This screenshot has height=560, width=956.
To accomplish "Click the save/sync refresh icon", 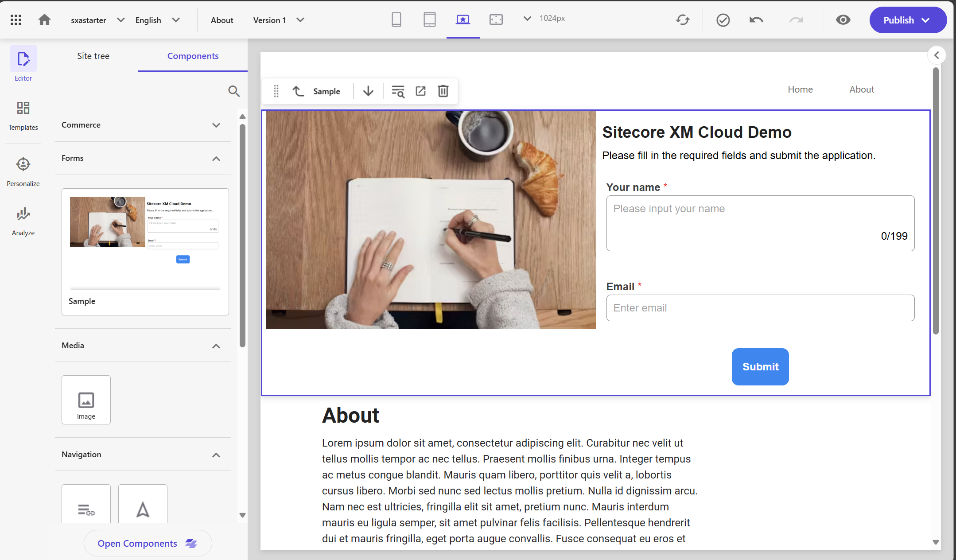I will click(683, 20).
